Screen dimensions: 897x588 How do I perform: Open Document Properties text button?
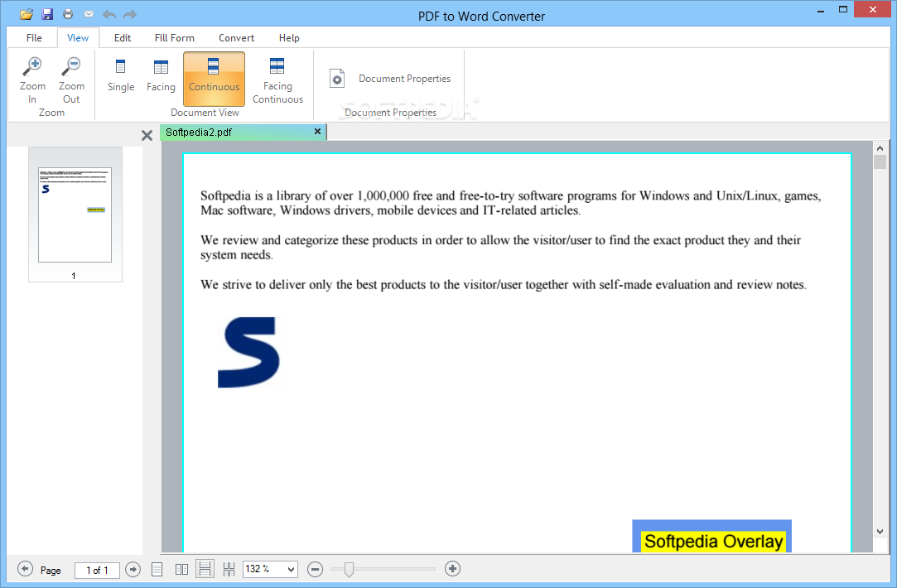(x=404, y=79)
